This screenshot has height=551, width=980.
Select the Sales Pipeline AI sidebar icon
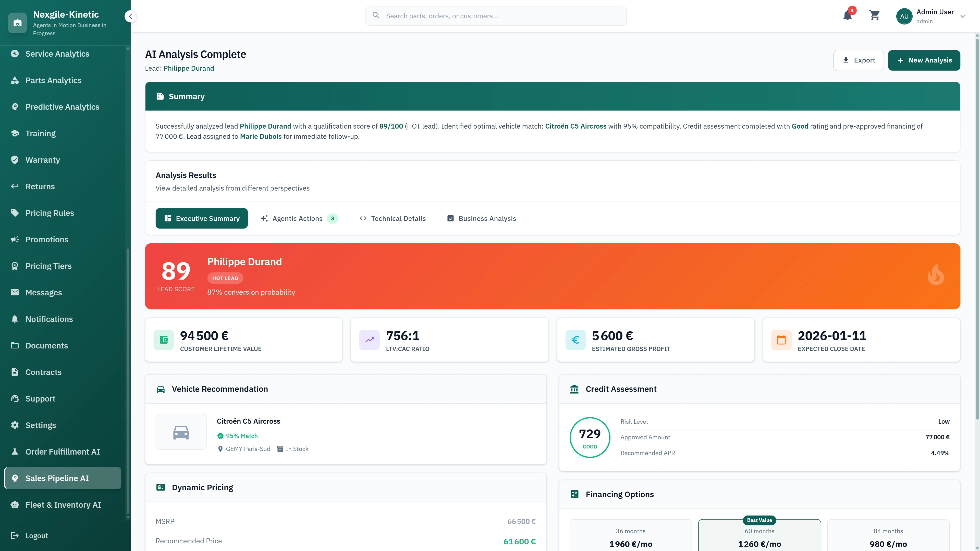tap(15, 478)
